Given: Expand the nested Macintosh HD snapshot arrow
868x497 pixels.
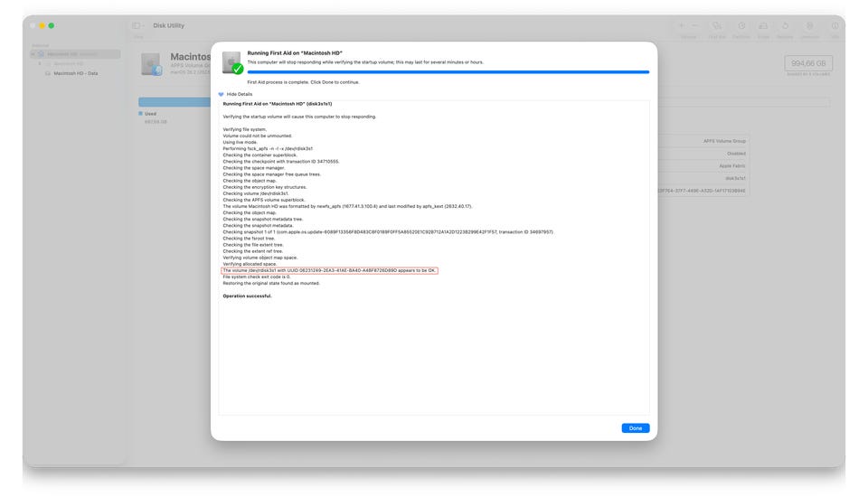Looking at the screenshot, I should tap(40, 63).
